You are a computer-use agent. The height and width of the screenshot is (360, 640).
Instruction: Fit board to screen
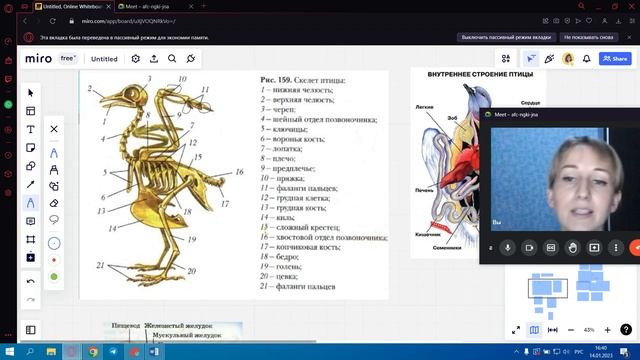(553, 330)
